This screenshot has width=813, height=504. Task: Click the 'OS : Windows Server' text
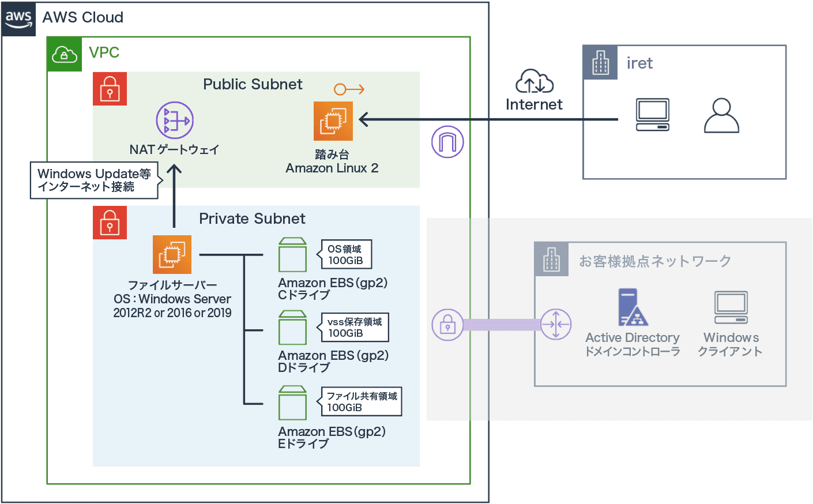172,299
